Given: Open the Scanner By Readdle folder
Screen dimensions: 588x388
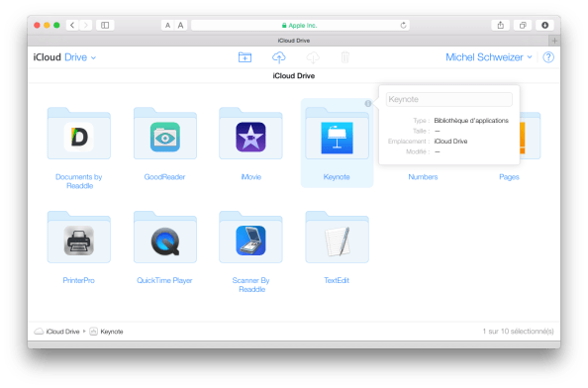Looking at the screenshot, I should (x=250, y=237).
